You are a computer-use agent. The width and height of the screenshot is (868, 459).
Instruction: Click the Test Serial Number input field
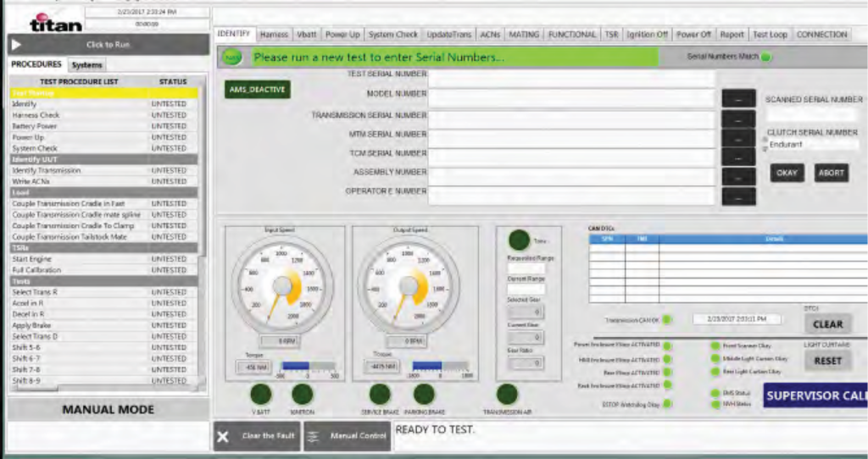pyautogui.click(x=571, y=76)
